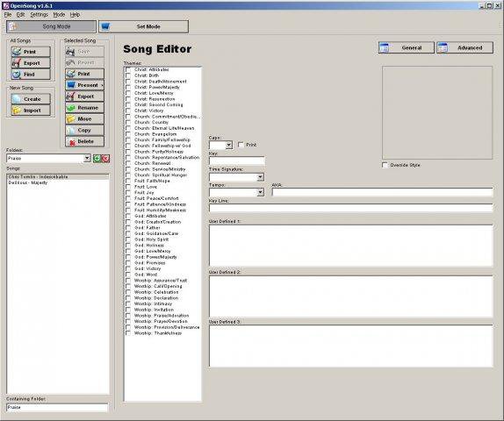Open the Folders dropdown showing Praise

coord(87,159)
